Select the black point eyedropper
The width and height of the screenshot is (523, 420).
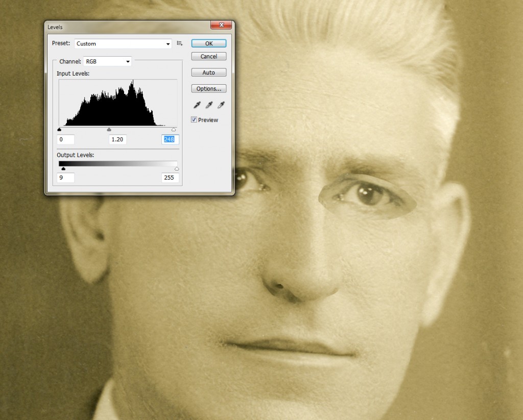197,105
